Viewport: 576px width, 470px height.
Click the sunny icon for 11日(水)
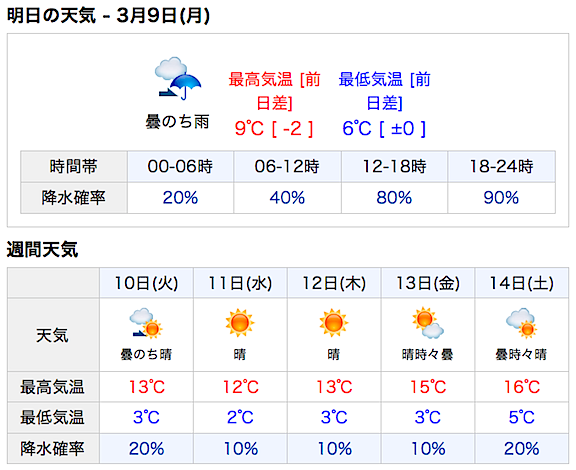(240, 323)
